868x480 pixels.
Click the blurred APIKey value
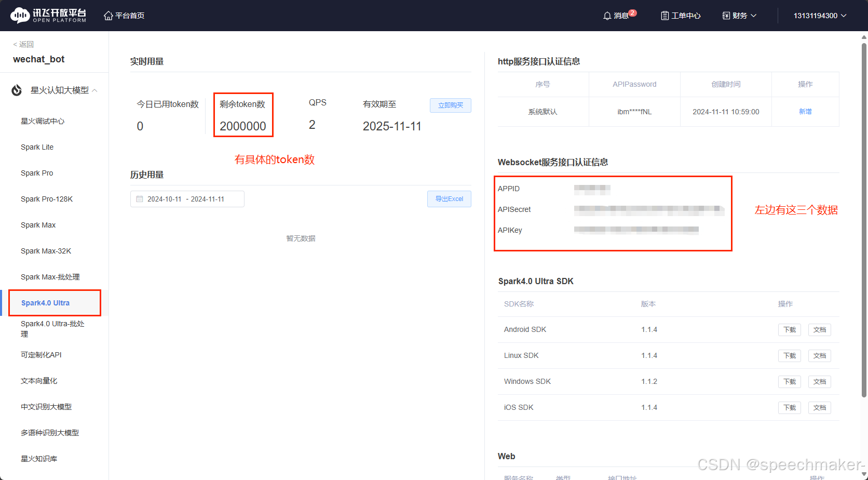pyautogui.click(x=636, y=230)
